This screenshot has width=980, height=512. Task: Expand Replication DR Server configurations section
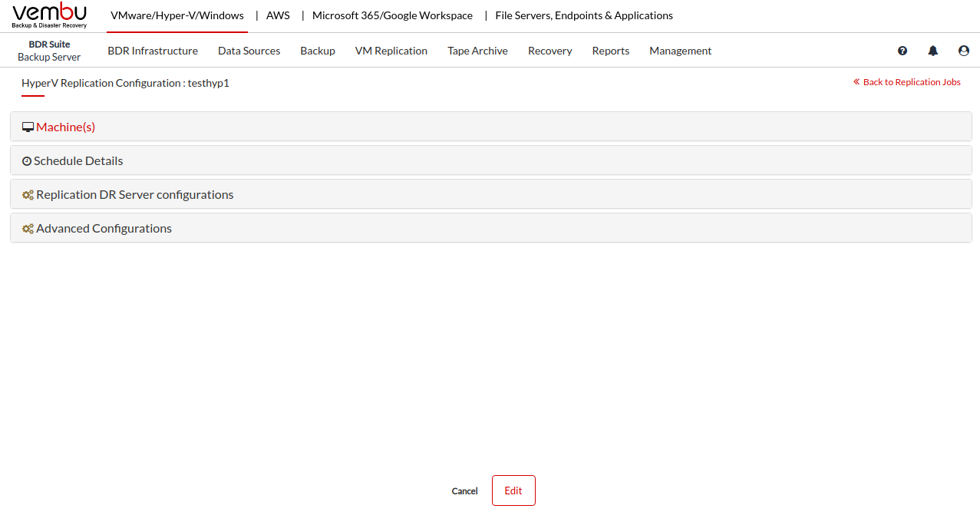(x=135, y=195)
